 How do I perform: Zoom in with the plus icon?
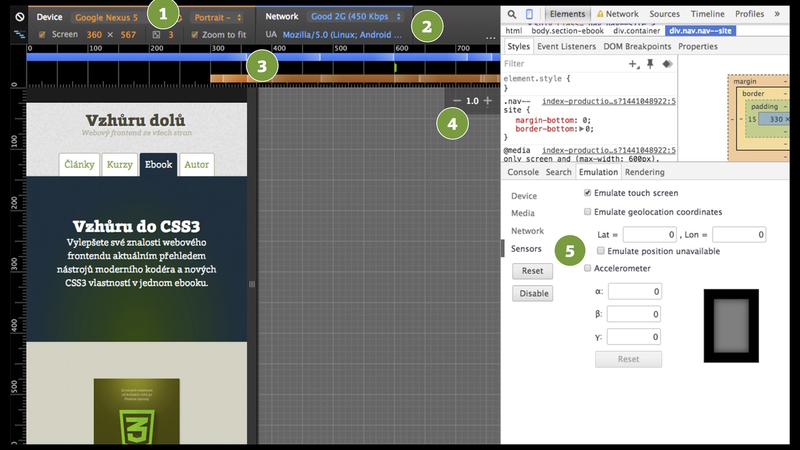487,101
